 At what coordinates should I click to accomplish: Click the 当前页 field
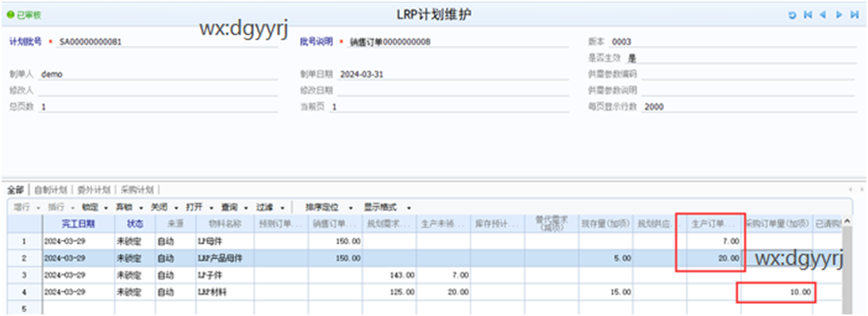coord(449,107)
